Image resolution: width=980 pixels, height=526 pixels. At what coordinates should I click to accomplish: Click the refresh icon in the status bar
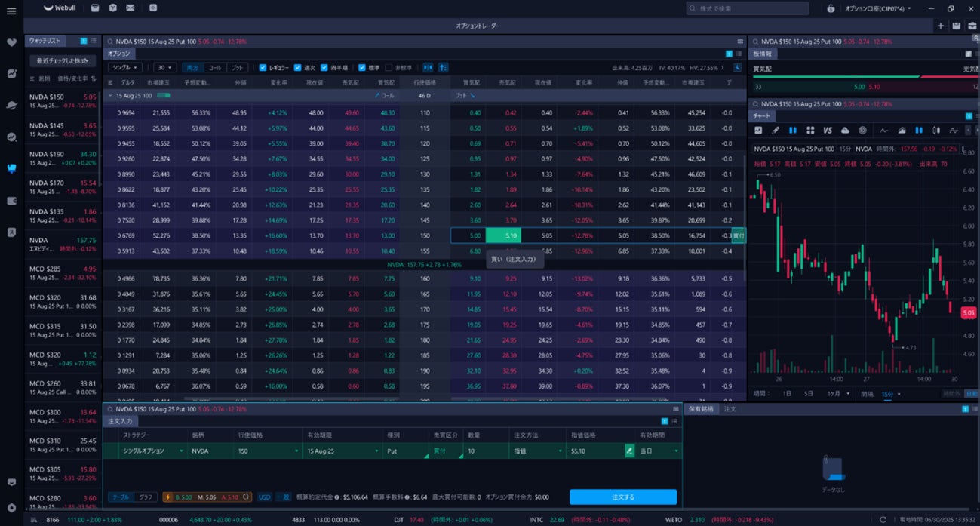[x=883, y=520]
